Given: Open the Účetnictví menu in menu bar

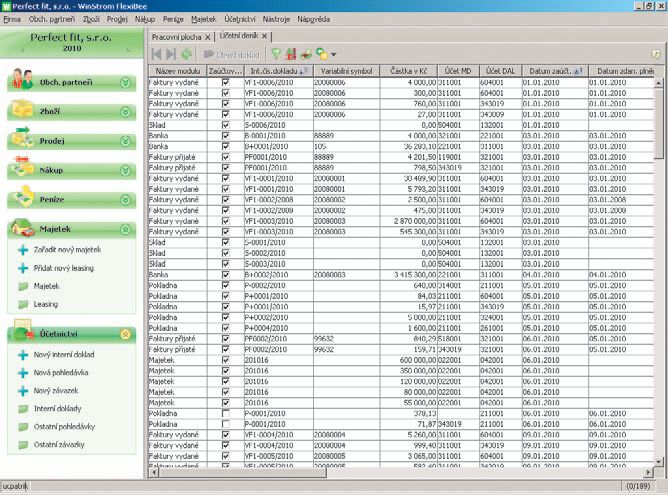Looking at the screenshot, I should pos(240,19).
